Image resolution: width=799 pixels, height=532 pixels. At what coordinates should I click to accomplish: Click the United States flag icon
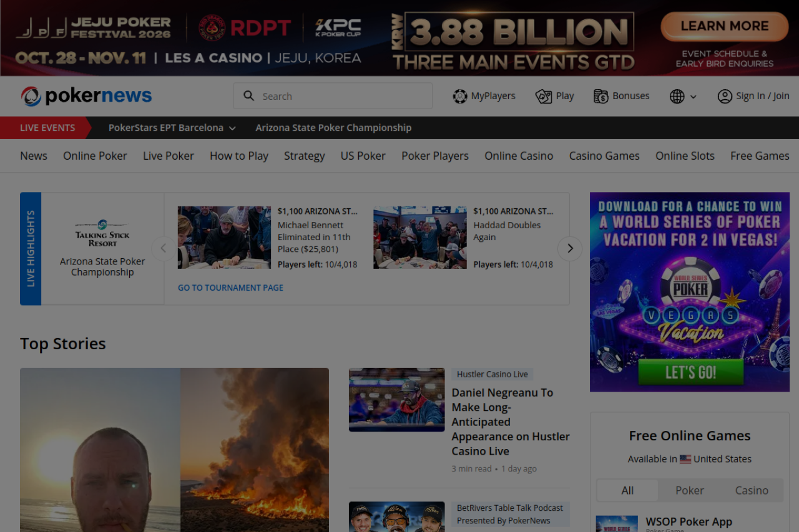click(685, 459)
